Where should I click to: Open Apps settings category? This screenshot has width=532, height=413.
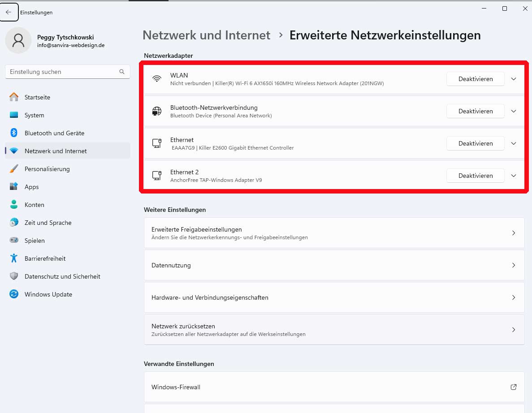[68, 187]
